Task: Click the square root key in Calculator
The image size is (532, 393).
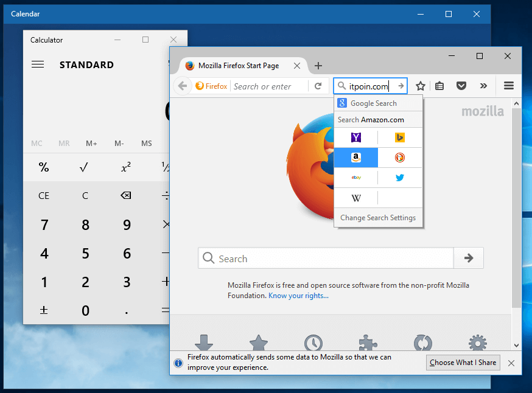Action: pos(84,167)
